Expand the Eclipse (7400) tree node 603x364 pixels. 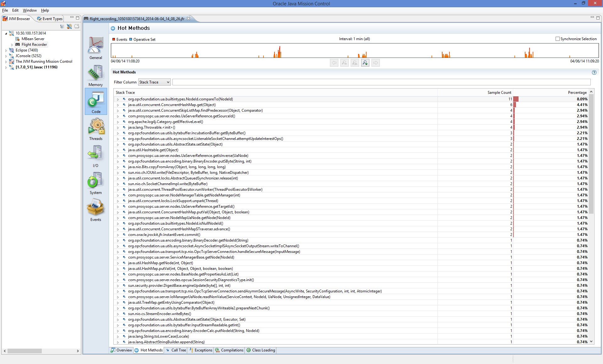point(6,50)
